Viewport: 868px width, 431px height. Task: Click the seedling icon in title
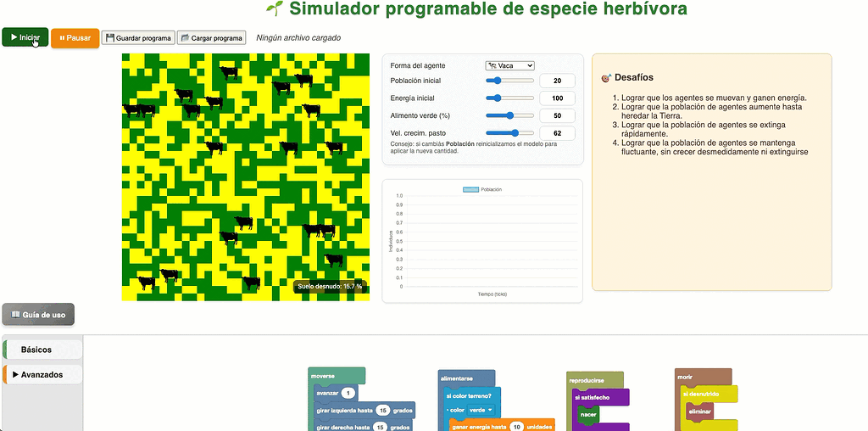click(x=275, y=8)
